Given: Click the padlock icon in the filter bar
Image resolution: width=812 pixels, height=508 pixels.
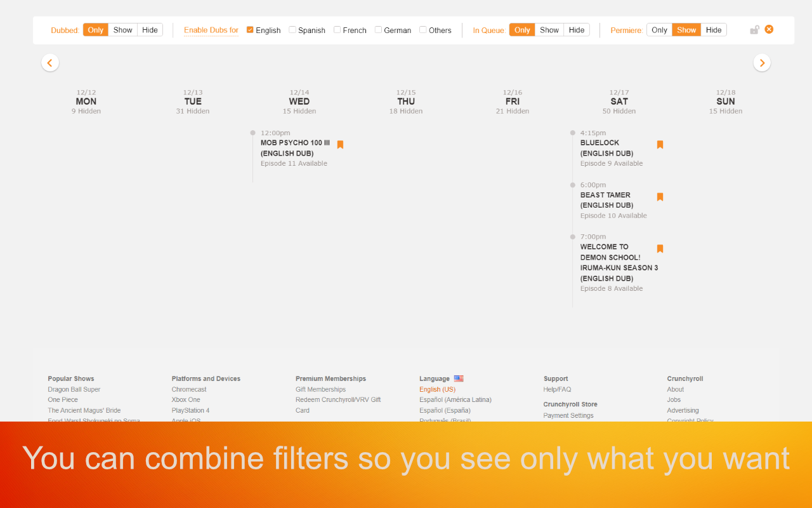Looking at the screenshot, I should [x=754, y=29].
